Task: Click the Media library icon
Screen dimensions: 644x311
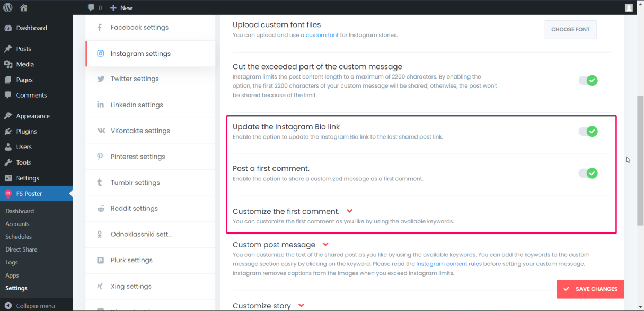Action: tap(8, 64)
